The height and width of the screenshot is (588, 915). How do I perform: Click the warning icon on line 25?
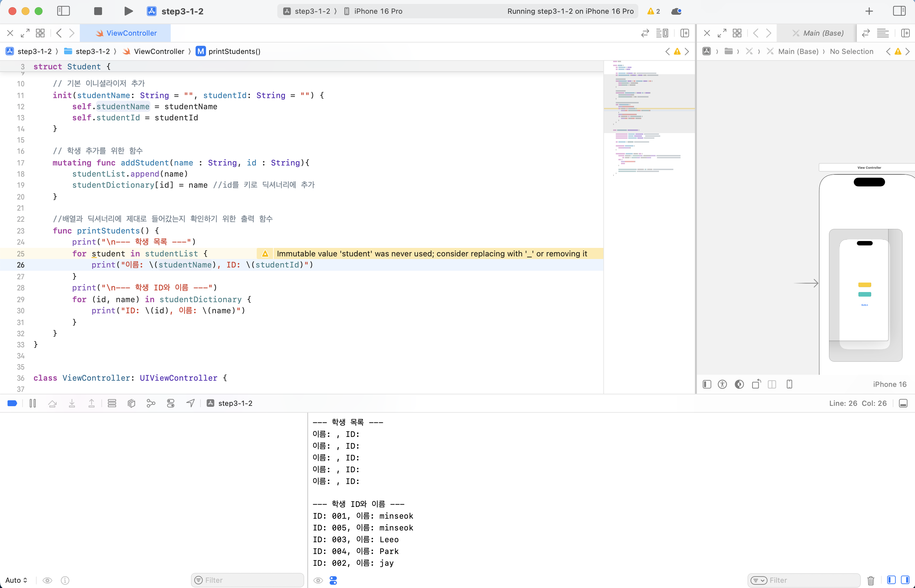click(x=265, y=253)
